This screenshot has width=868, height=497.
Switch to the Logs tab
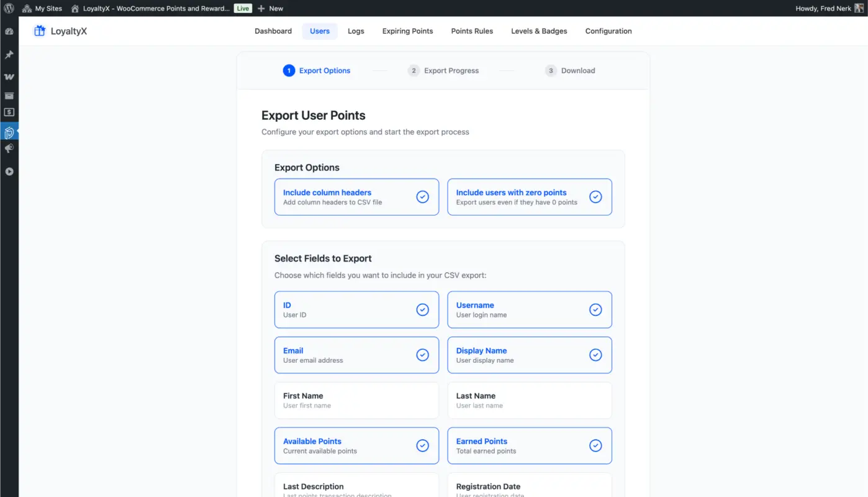356,30
